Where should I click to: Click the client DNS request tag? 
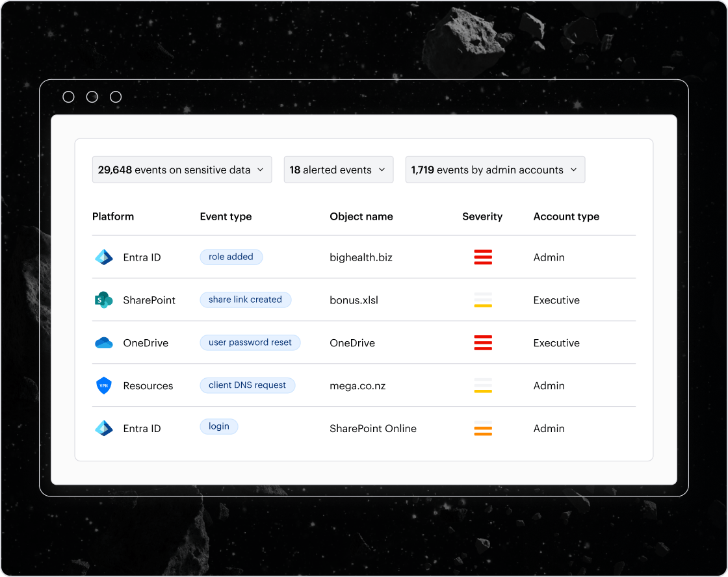247,385
